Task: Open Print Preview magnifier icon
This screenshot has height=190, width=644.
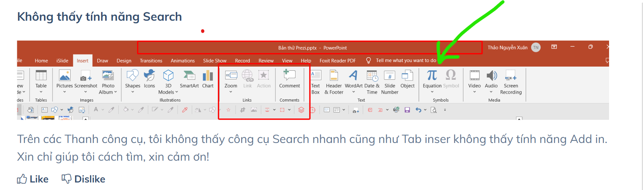Action: pos(434,110)
